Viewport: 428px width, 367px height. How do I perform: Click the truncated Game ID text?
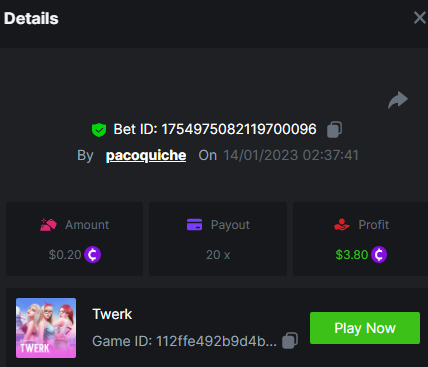(184, 341)
